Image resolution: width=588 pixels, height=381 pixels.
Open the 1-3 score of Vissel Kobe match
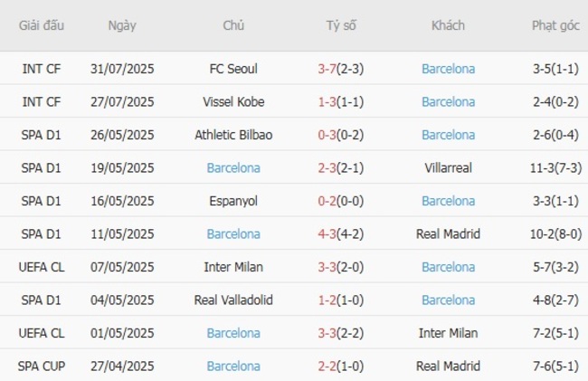(x=328, y=102)
